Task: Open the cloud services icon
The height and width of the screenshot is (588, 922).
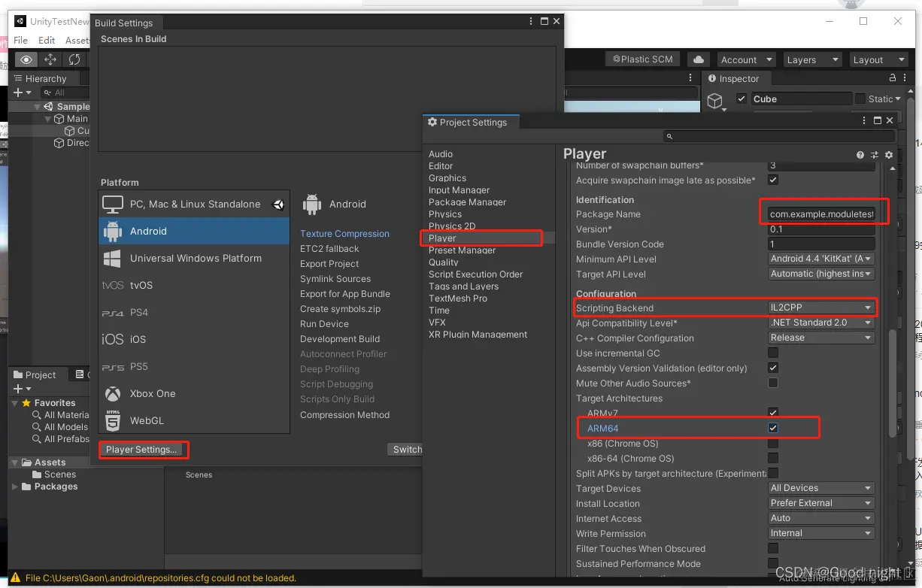Action: click(699, 59)
